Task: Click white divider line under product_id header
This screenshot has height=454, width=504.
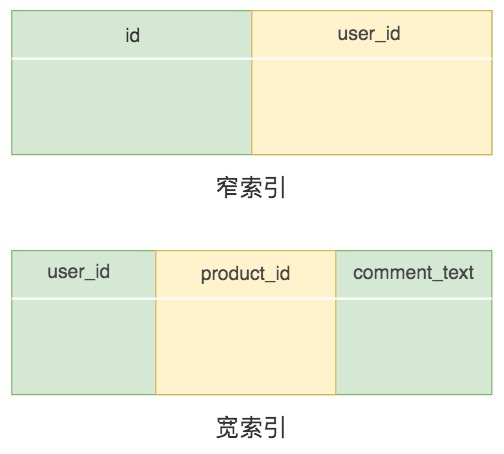Action: (245, 299)
